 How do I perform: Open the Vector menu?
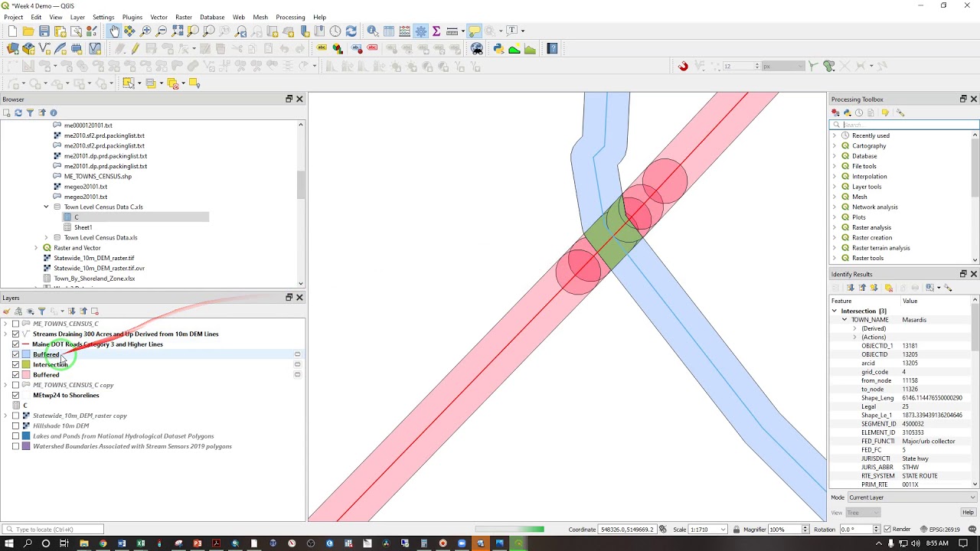158,17
